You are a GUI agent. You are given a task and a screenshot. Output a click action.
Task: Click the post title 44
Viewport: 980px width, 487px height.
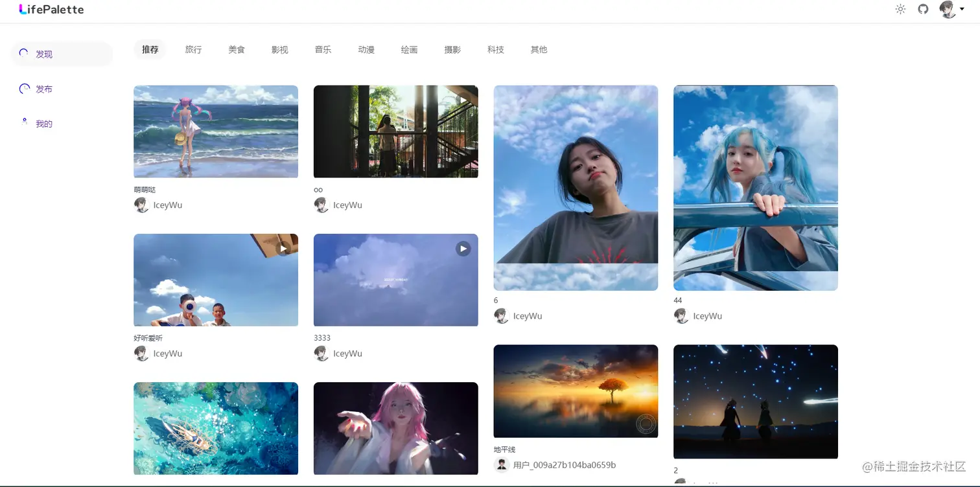(x=678, y=300)
